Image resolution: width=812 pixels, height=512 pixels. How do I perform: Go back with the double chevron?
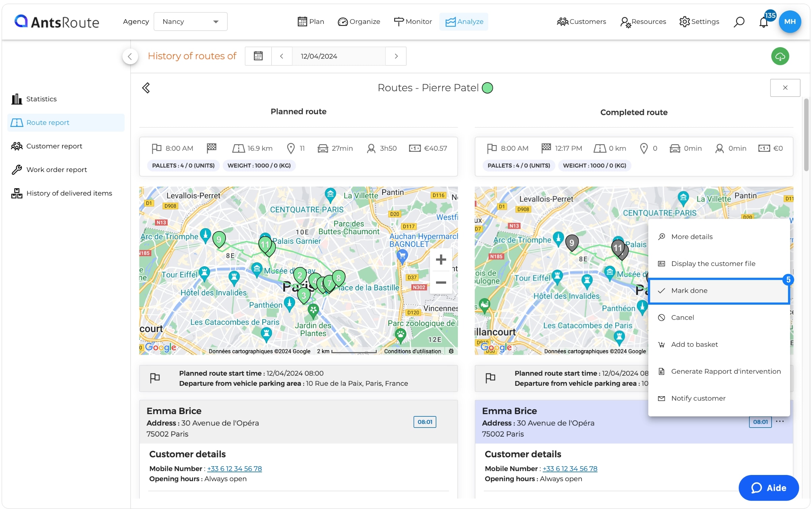pos(146,88)
